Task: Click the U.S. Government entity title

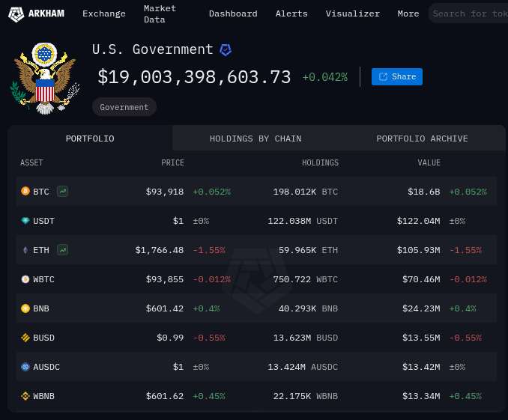Action: point(152,49)
